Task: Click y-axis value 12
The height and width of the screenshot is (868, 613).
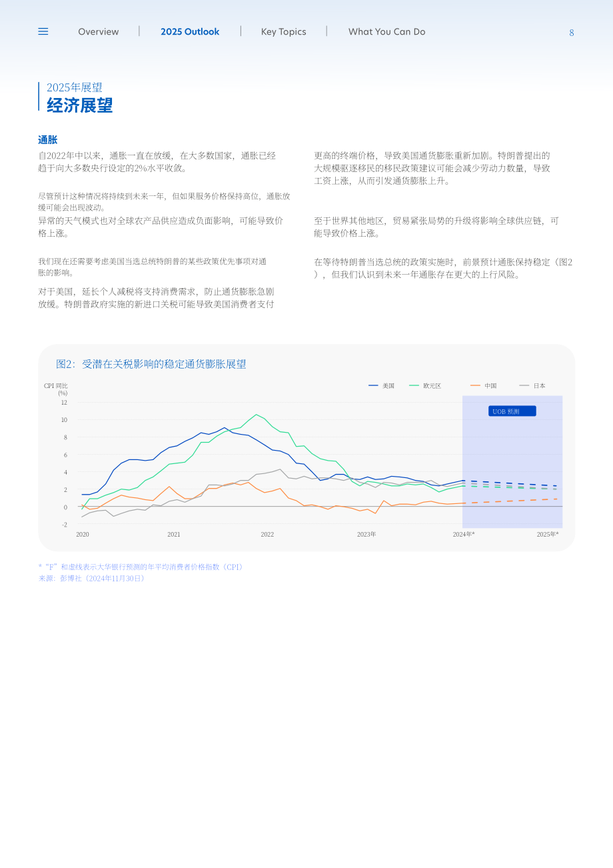Action: tap(64, 403)
